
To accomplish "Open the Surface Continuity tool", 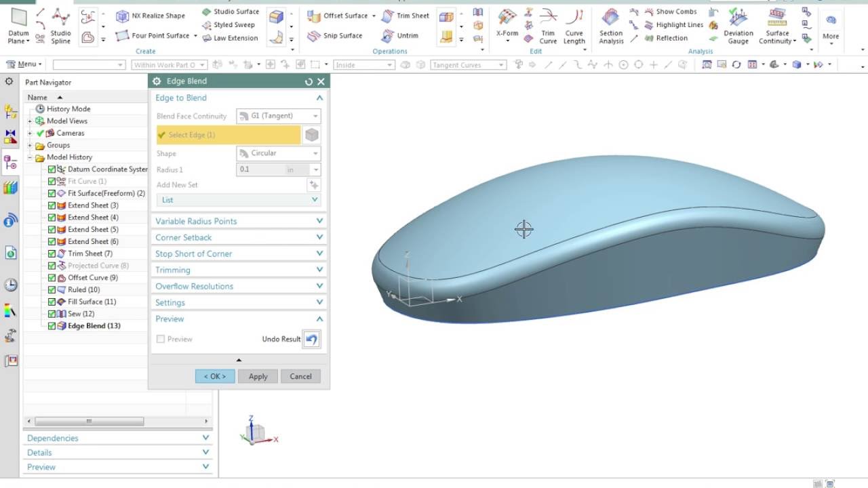I will point(777,26).
